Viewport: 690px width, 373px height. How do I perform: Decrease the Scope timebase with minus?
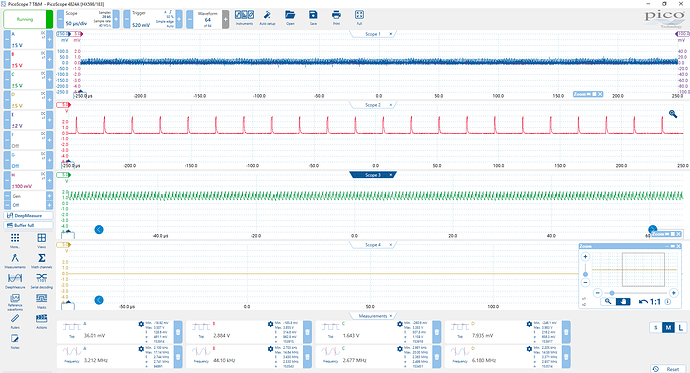tap(60, 19)
